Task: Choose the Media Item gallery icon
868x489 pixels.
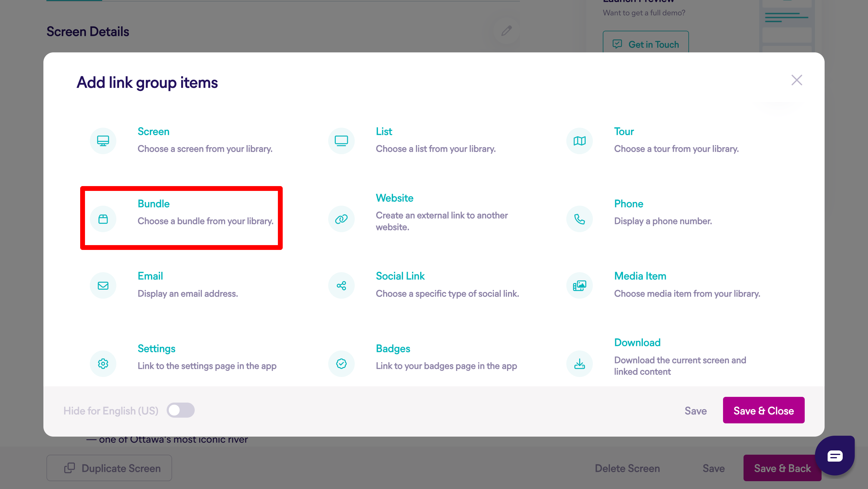Action: [580, 285]
